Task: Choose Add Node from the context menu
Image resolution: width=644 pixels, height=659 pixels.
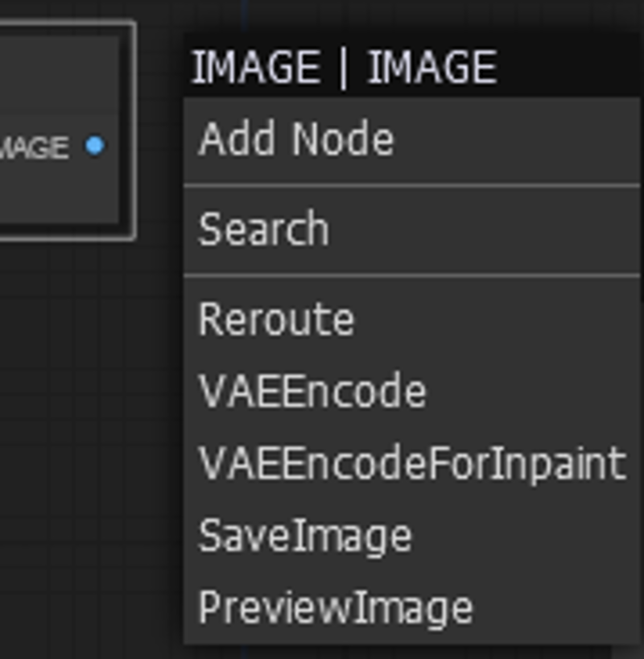Action: 411,140
